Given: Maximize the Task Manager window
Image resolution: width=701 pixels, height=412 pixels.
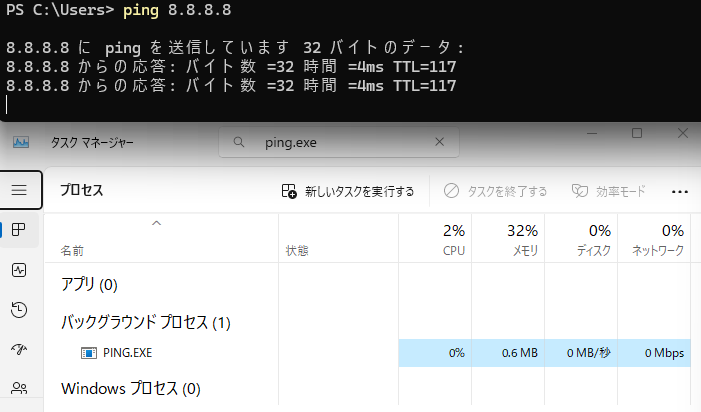Looking at the screenshot, I should [637, 133].
